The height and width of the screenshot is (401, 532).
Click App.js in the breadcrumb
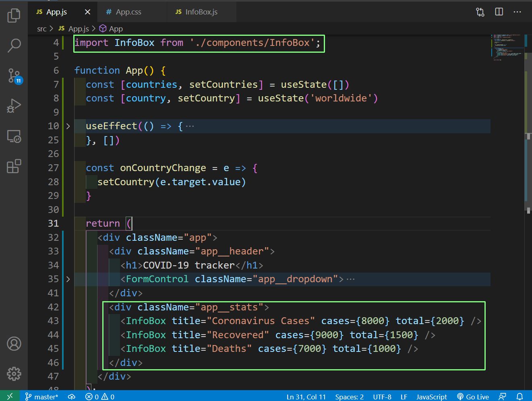click(74, 29)
